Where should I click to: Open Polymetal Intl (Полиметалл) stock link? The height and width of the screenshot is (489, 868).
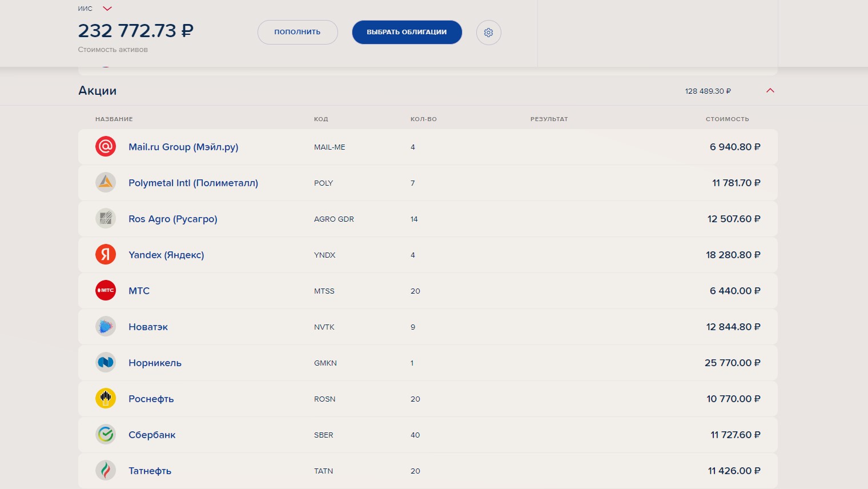[x=193, y=183]
